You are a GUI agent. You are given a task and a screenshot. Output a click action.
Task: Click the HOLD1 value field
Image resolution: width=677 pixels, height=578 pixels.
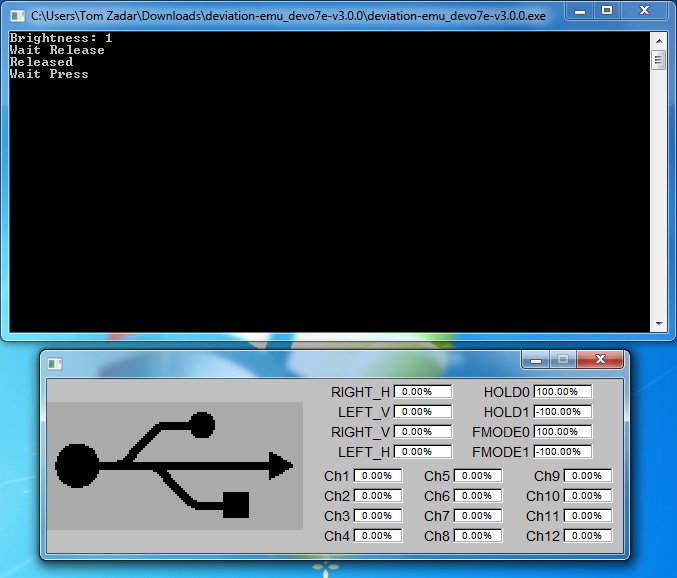point(563,412)
